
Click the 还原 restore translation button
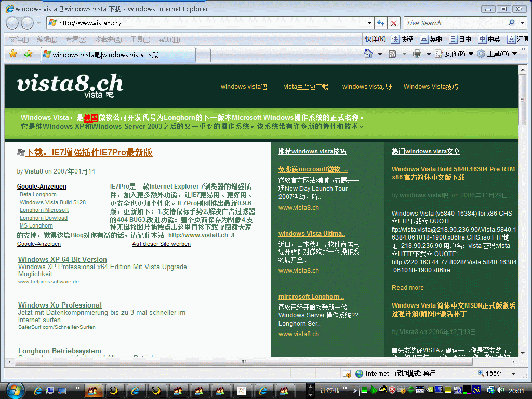pyautogui.click(x=518, y=39)
